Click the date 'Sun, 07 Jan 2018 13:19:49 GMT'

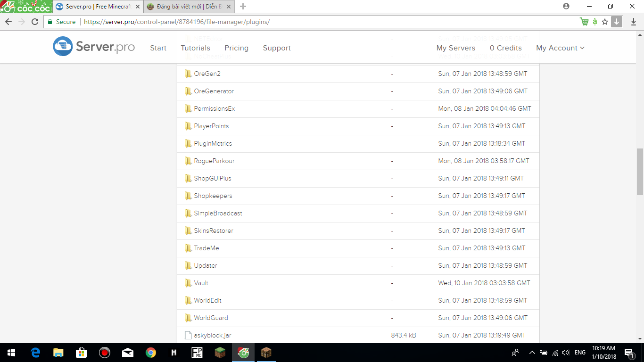tap(482, 335)
